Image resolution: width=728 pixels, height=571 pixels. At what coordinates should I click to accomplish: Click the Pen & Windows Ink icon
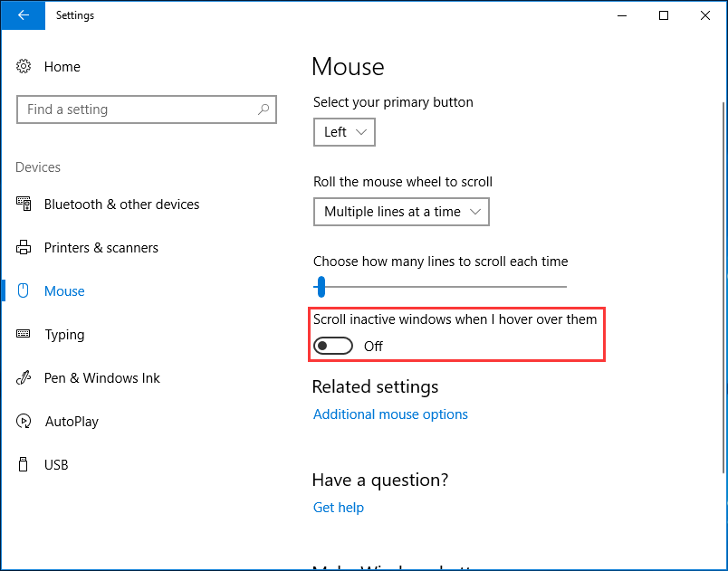click(24, 377)
